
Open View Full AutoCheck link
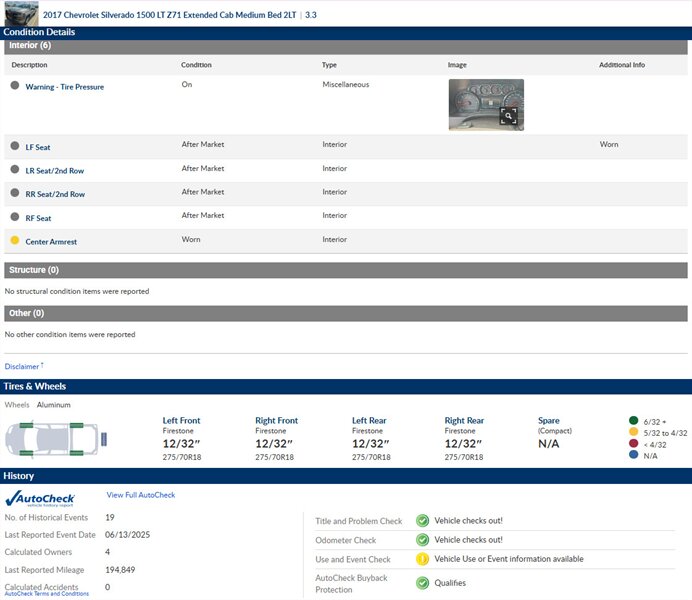(141, 495)
